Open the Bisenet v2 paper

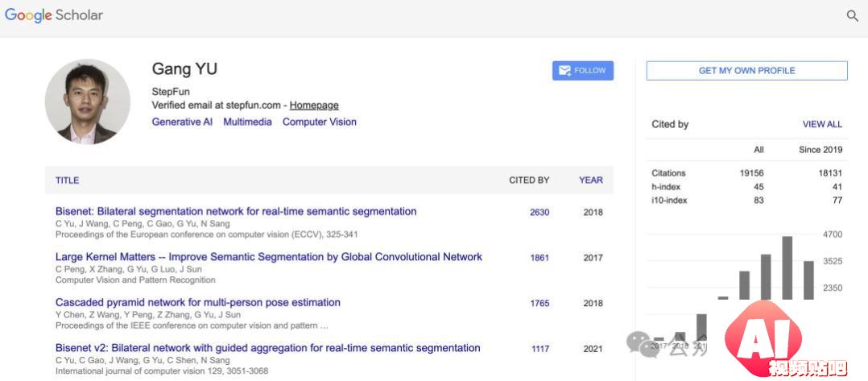pyautogui.click(x=268, y=348)
